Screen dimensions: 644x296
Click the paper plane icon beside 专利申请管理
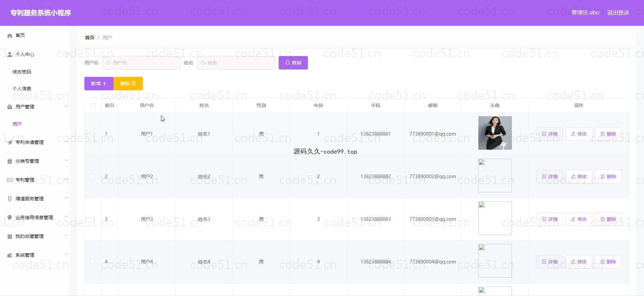pyautogui.click(x=10, y=142)
